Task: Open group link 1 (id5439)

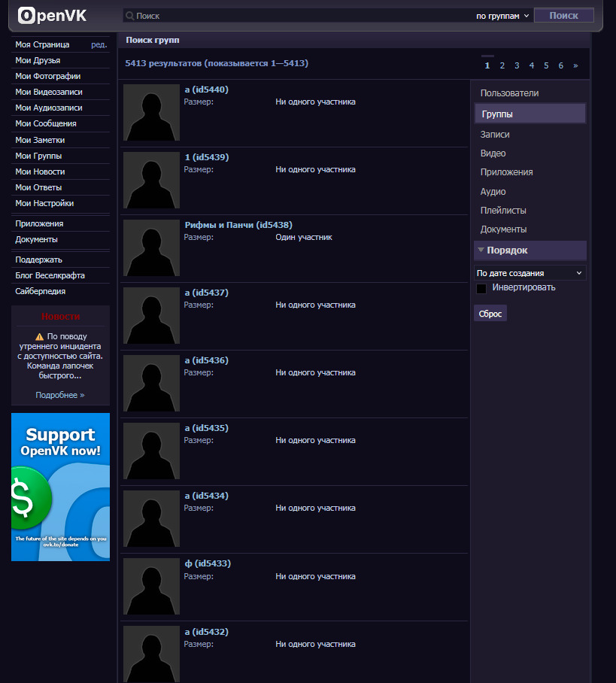Action: (x=207, y=157)
